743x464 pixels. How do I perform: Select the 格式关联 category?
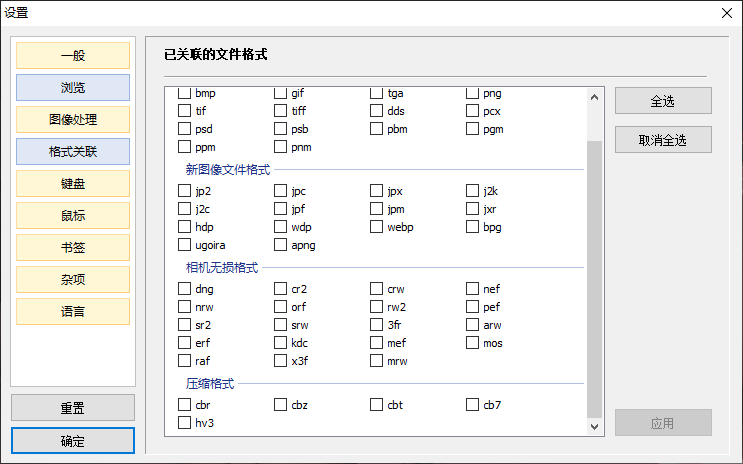point(73,152)
